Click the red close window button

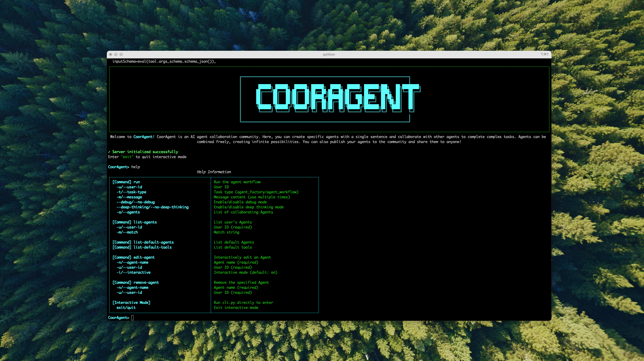111,54
